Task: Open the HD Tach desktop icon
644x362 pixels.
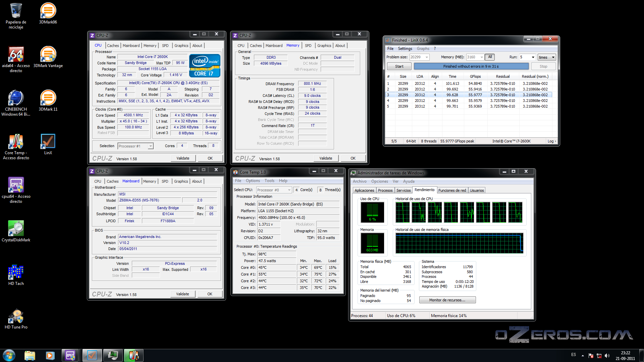Action: pos(16,275)
